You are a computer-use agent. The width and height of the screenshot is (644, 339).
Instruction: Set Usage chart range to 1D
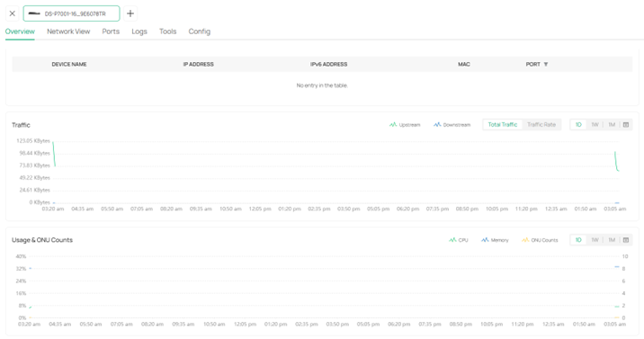pos(578,240)
